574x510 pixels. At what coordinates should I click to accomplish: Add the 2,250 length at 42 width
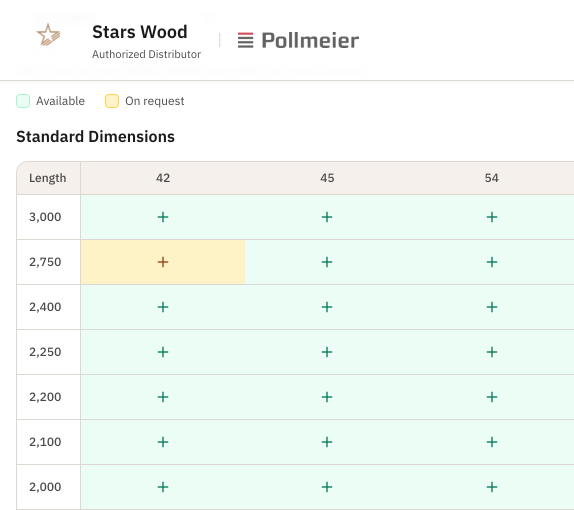163,352
